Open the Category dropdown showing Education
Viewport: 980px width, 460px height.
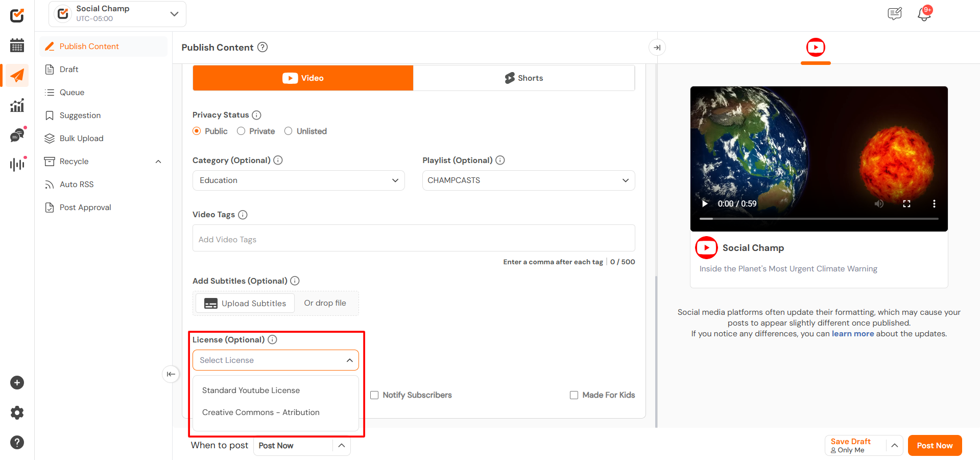(x=298, y=180)
